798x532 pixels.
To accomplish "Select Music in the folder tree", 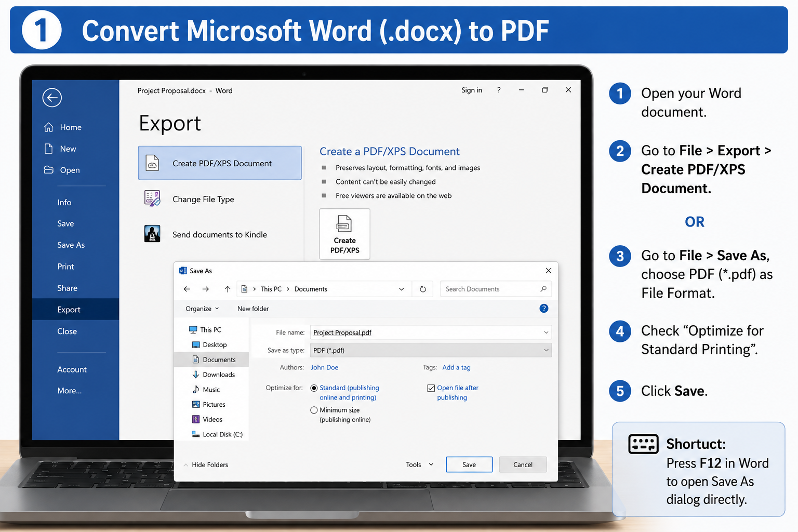I will [206, 389].
